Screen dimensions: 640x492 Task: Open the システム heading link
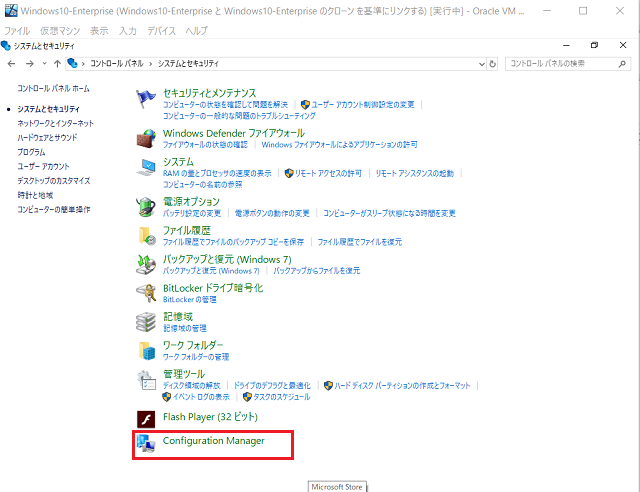178,162
